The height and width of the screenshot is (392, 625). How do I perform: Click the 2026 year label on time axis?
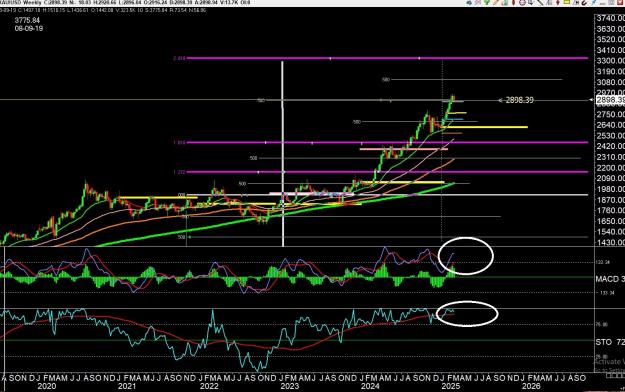pos(531,386)
